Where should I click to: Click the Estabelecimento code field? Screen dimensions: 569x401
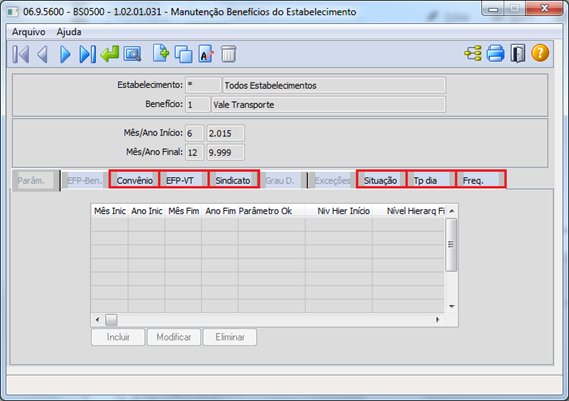click(203, 85)
